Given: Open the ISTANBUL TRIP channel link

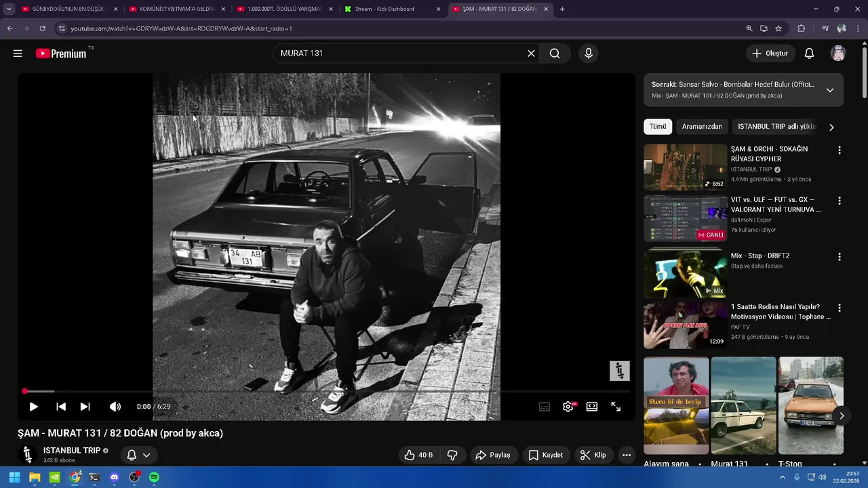Looking at the screenshot, I should tap(72, 451).
